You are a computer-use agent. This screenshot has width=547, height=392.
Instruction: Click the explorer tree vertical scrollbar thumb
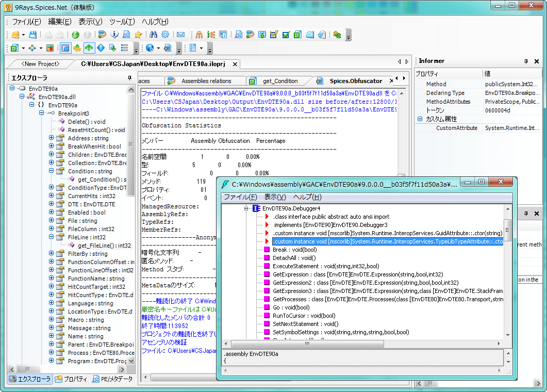131,144
